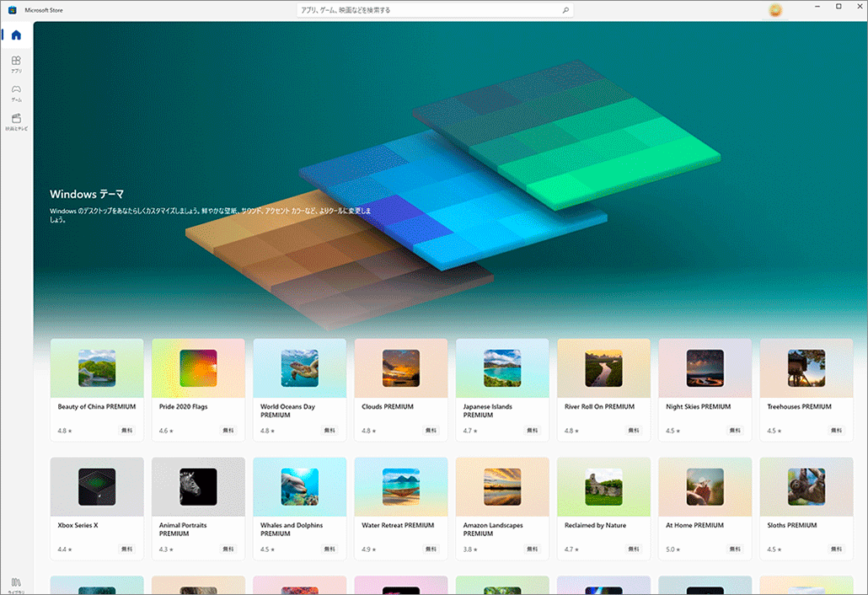Open the Amazon Landscapes PREMIUM thumbnail
868x595 pixels.
coord(502,487)
